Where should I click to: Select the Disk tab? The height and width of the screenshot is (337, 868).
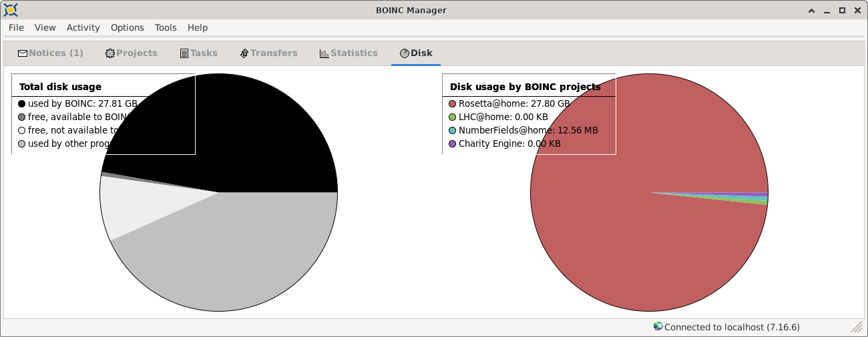click(416, 53)
